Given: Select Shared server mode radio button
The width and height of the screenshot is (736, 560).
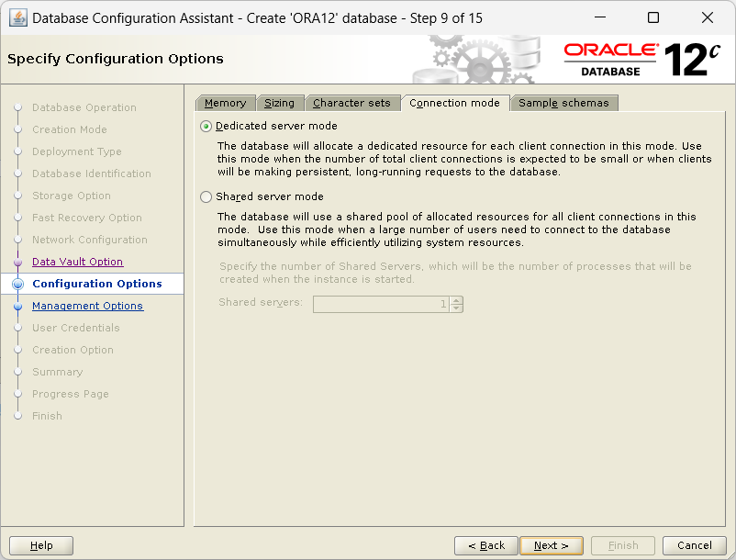Looking at the screenshot, I should 206,196.
